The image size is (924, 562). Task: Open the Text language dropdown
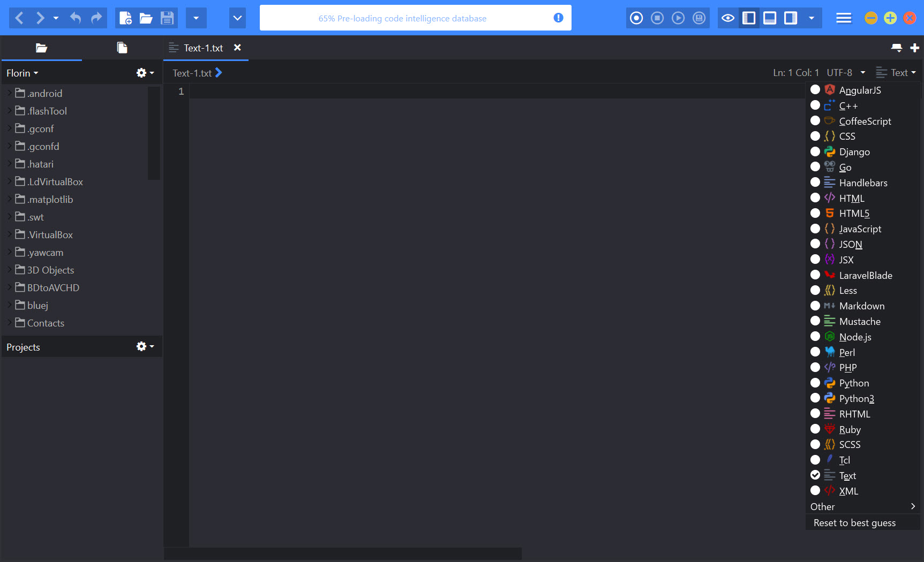click(x=896, y=73)
